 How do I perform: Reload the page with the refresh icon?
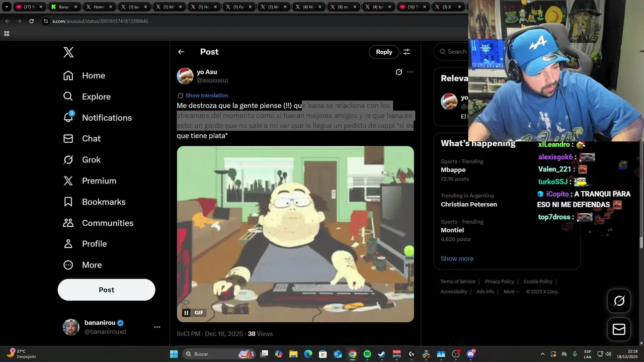tap(31, 21)
